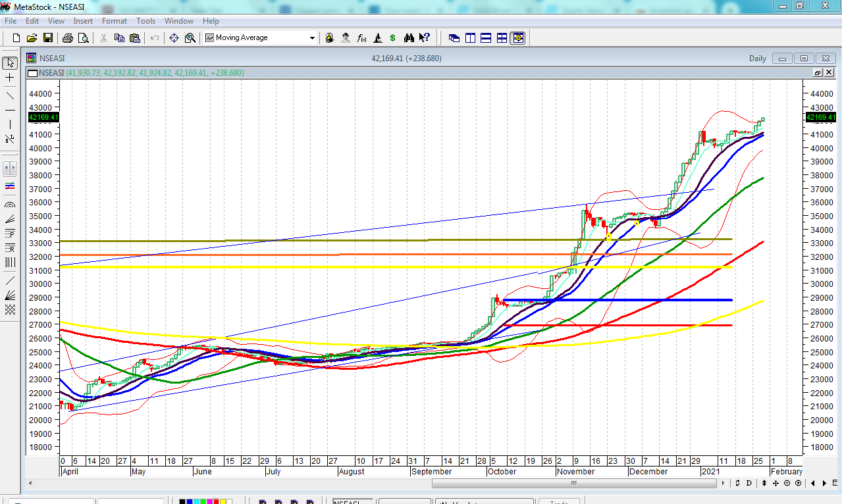
Task: Click the green dollar sign icon
Action: tap(392, 38)
